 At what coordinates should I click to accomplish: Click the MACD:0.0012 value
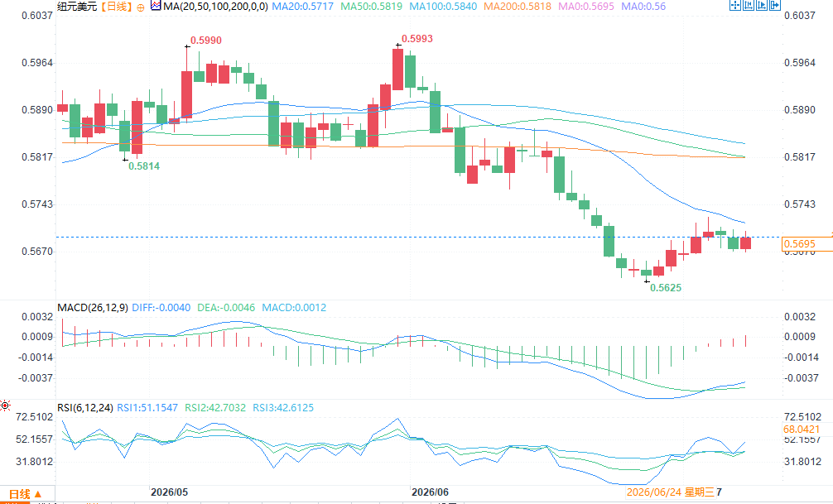pos(294,308)
